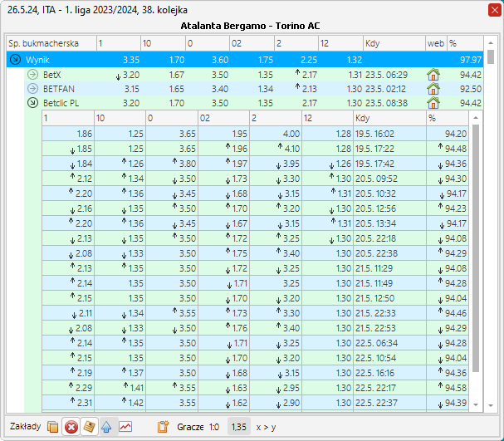Viewport: 504px width, 441px height.
Task: Click the bet slip note icon beside the red delete icon
Action: [x=89, y=427]
